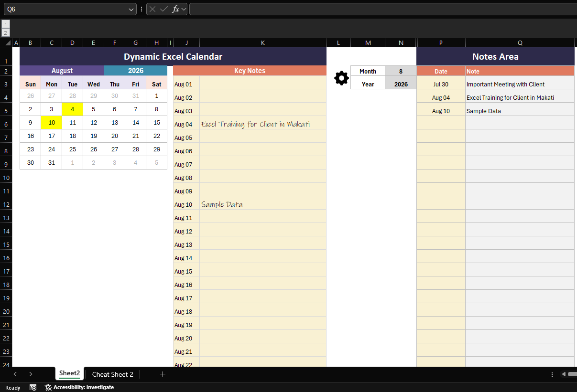577x392 pixels.
Task: Switch to Cheat Sheet 2 tab
Action: click(113, 374)
